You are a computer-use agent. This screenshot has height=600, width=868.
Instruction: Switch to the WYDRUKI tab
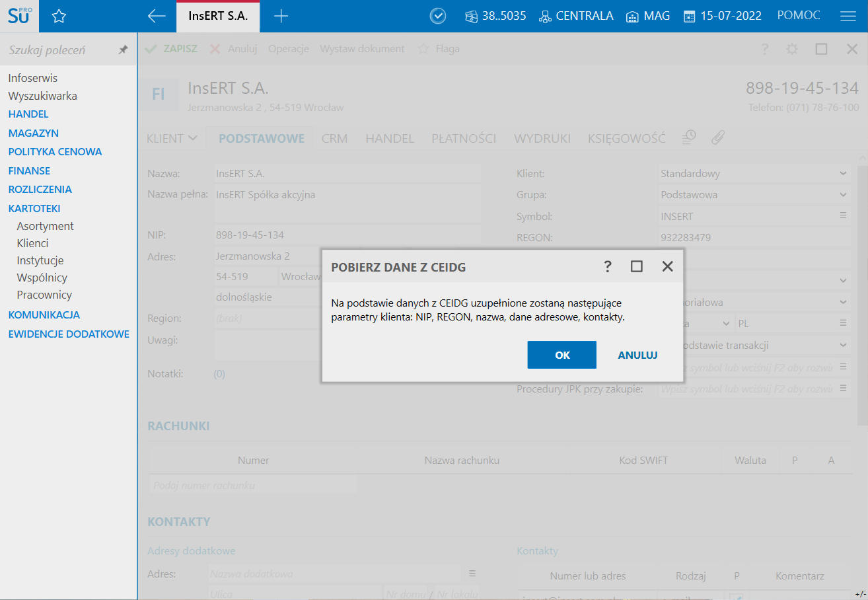(x=542, y=138)
